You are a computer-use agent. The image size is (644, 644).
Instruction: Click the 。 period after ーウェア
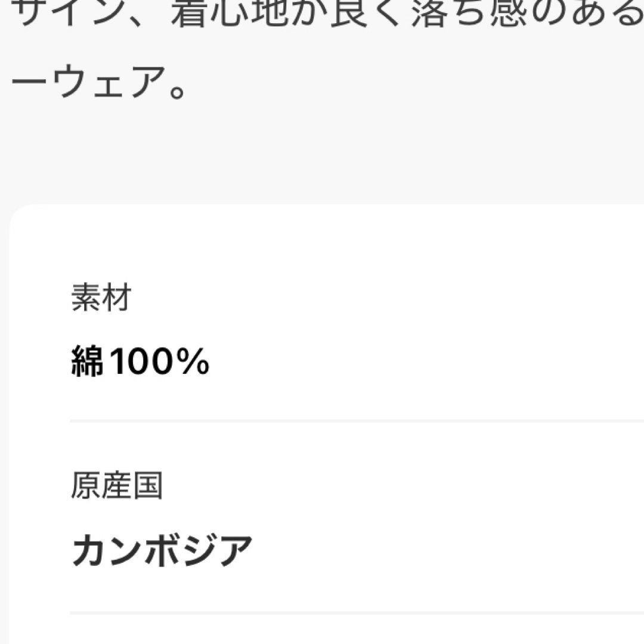click(177, 92)
